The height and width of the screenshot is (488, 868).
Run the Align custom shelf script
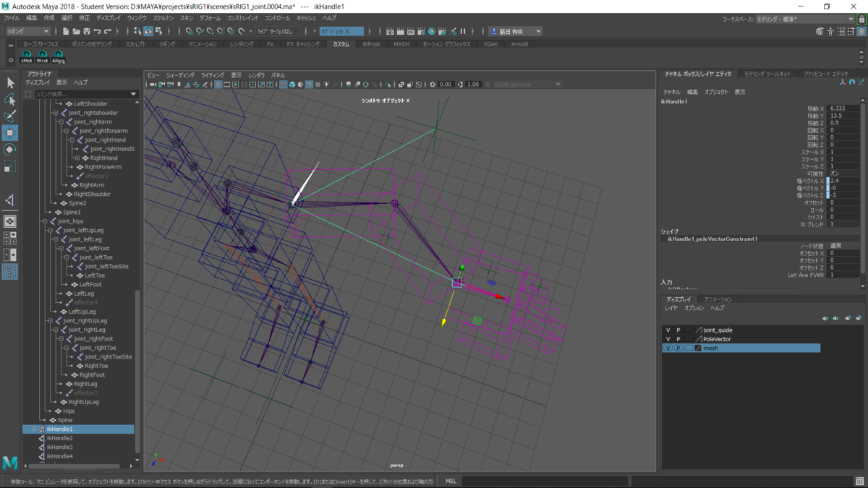[x=59, y=56]
